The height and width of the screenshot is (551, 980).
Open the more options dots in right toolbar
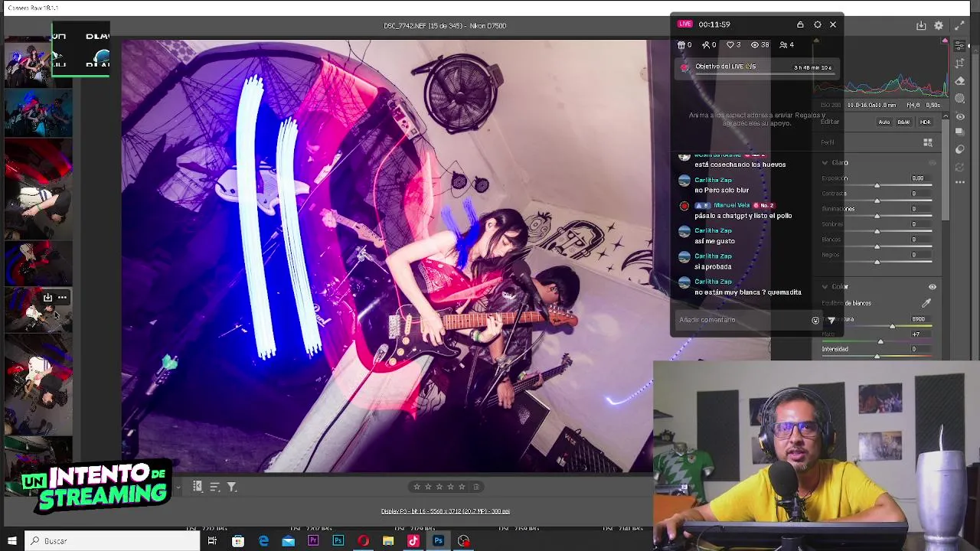point(960,182)
